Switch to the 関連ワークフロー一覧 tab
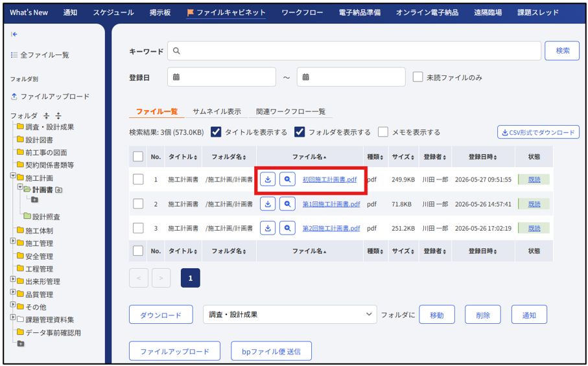The image size is (588, 366). pos(290,111)
